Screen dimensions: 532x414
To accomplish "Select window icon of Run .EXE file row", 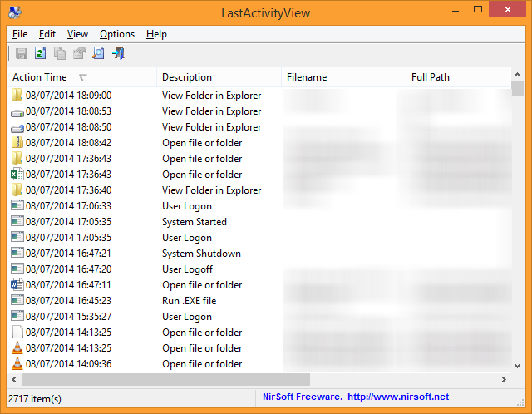I will pos(17,300).
